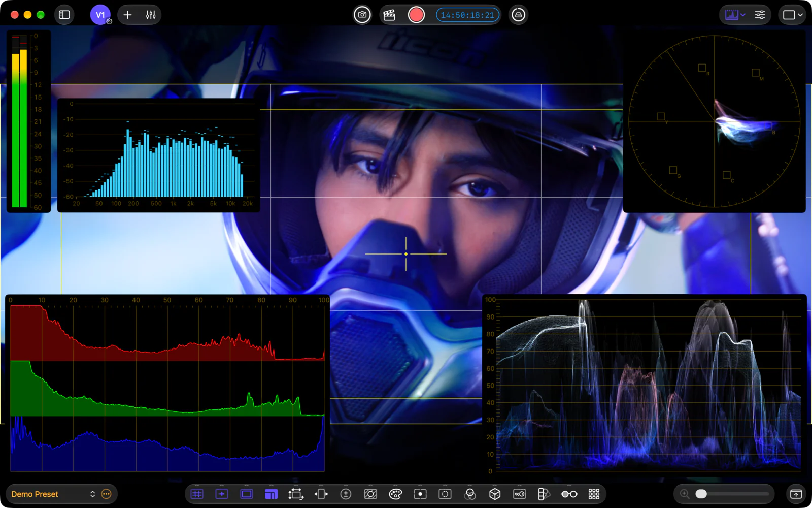
Task: Open the V1 video source settings
Action: [100, 15]
